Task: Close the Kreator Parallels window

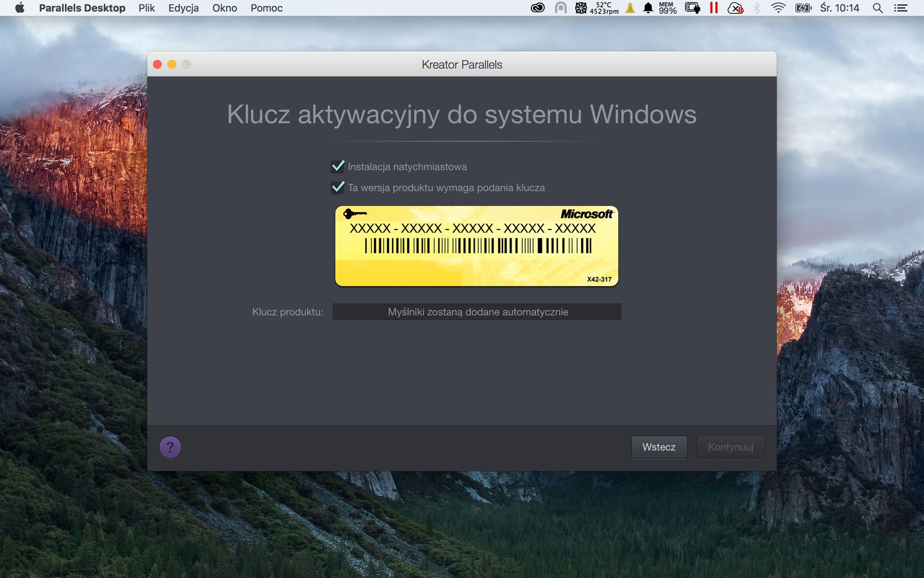Action: [x=157, y=65]
